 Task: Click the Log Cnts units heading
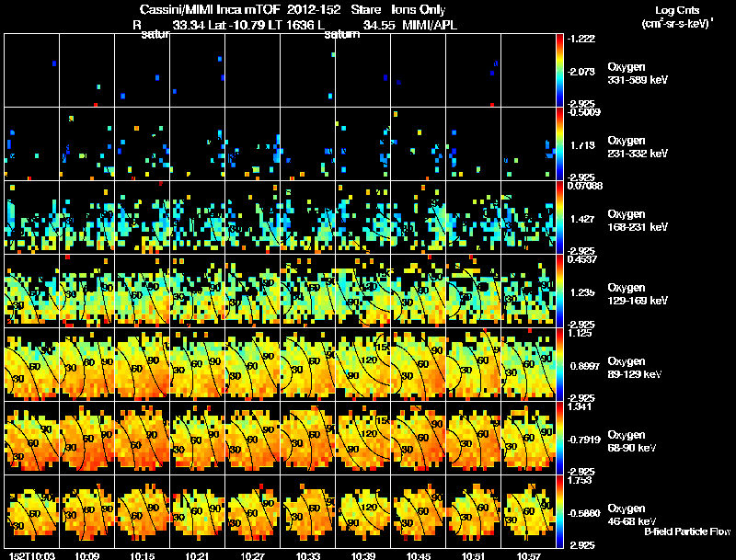[x=677, y=17]
